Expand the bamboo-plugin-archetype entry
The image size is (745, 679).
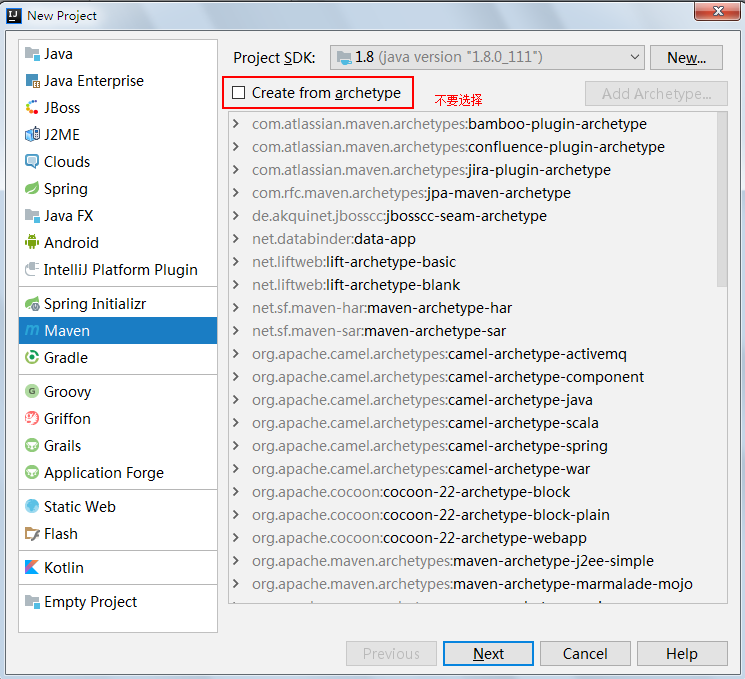click(236, 124)
